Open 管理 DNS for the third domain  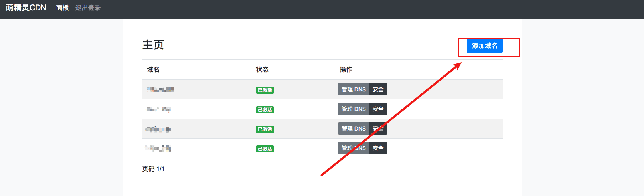pyautogui.click(x=354, y=129)
